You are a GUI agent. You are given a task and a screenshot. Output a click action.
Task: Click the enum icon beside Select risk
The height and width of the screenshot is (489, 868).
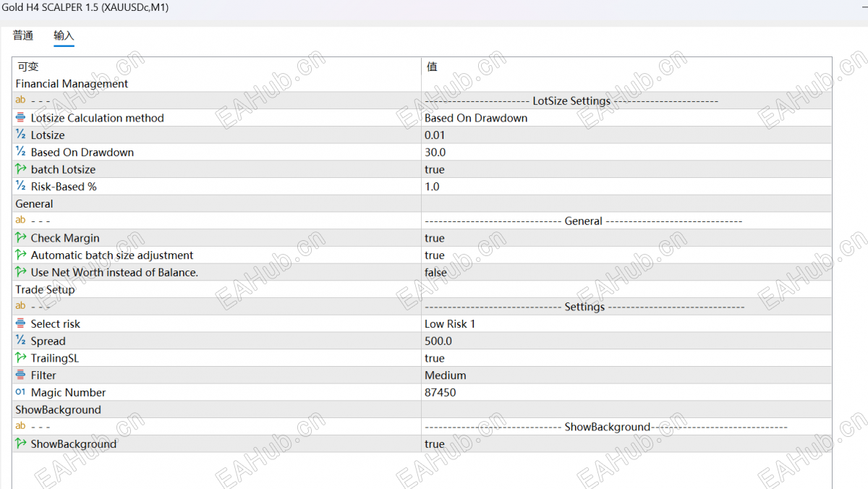click(20, 323)
